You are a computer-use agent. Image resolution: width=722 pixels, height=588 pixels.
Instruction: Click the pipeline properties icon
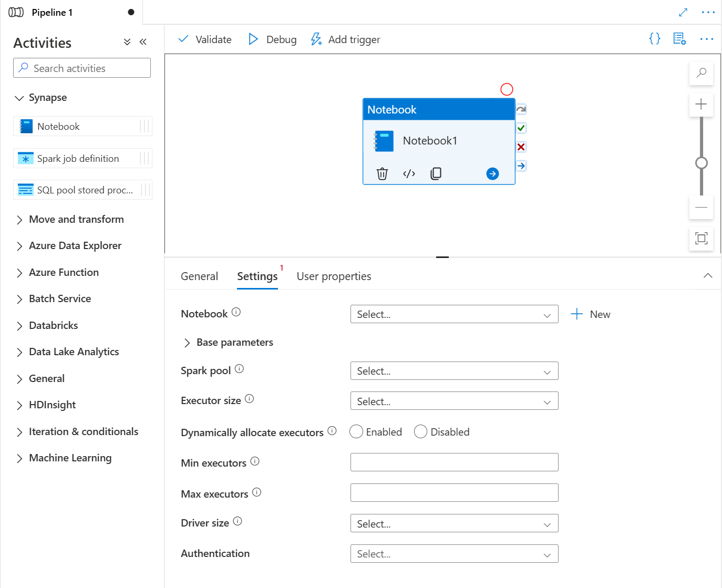tap(679, 38)
